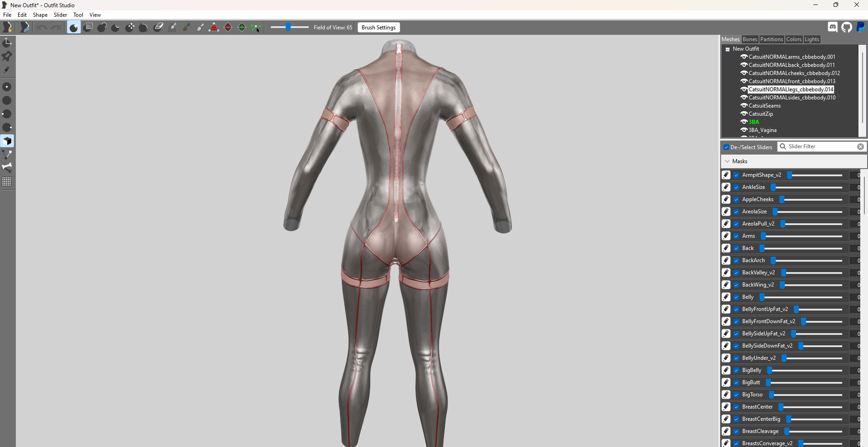868x447 pixels.
Task: Choose the Mask brush tool
Action: pyautogui.click(x=88, y=28)
